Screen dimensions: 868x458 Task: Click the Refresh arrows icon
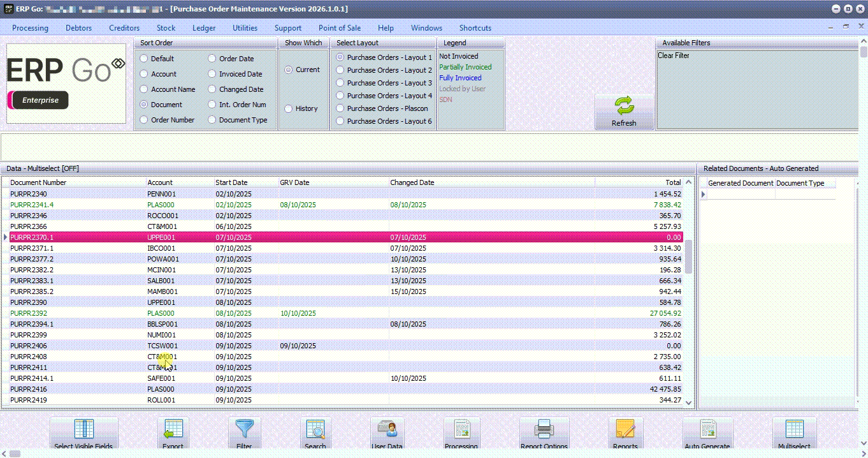coord(624,107)
